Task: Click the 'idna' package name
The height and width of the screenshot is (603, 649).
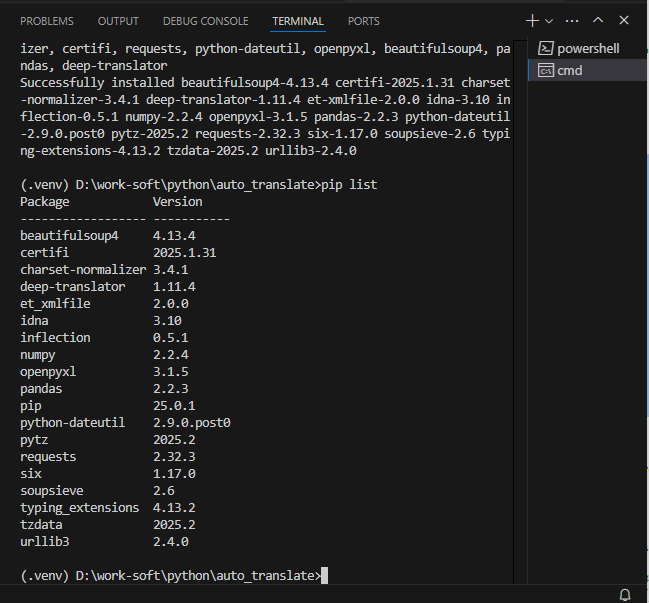Action: click(x=34, y=320)
